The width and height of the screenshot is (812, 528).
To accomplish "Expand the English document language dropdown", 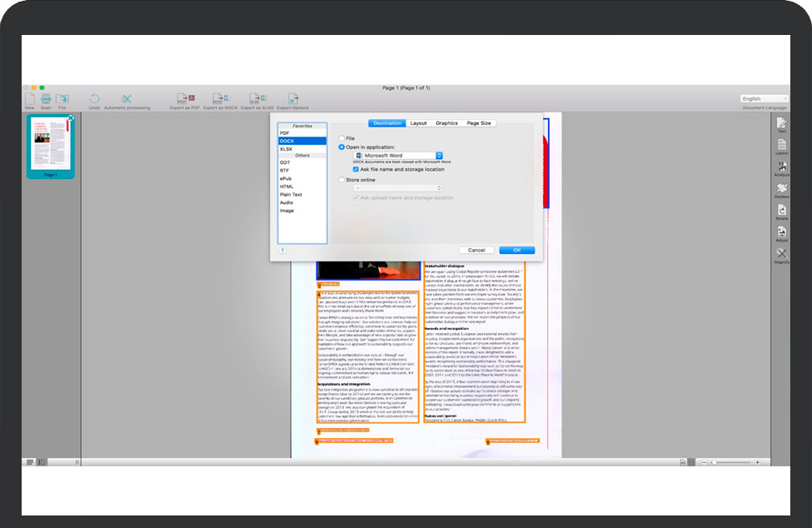I will (764, 98).
